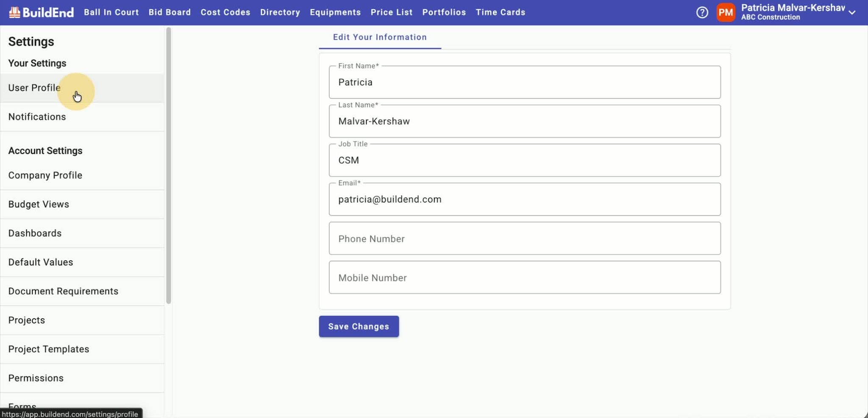Open Ball In Court menu
Screen dimensions: 868x418
[x=111, y=12]
